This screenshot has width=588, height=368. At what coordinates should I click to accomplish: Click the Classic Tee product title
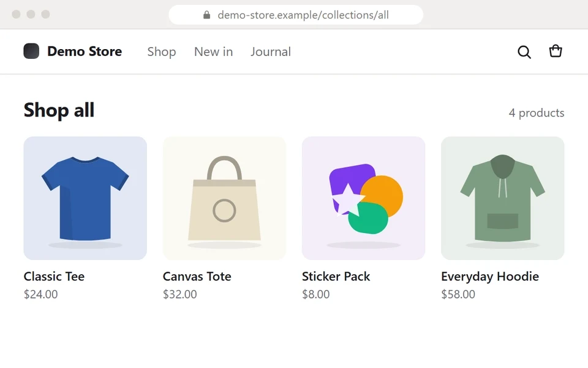coord(54,277)
